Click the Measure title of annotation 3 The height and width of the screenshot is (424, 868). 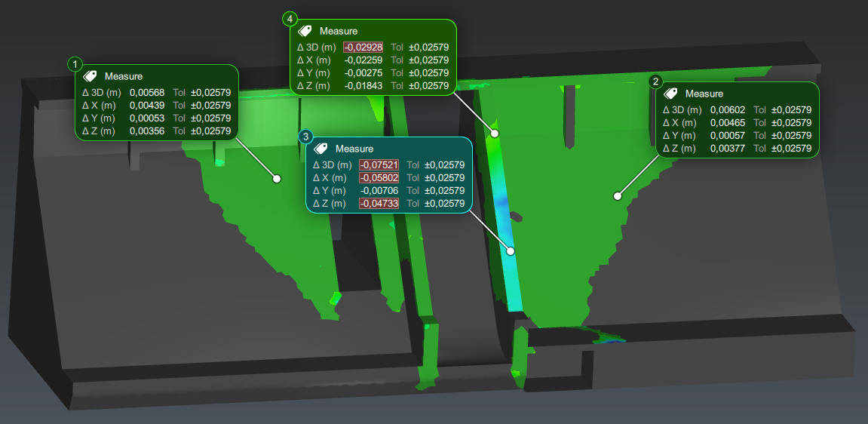point(354,149)
